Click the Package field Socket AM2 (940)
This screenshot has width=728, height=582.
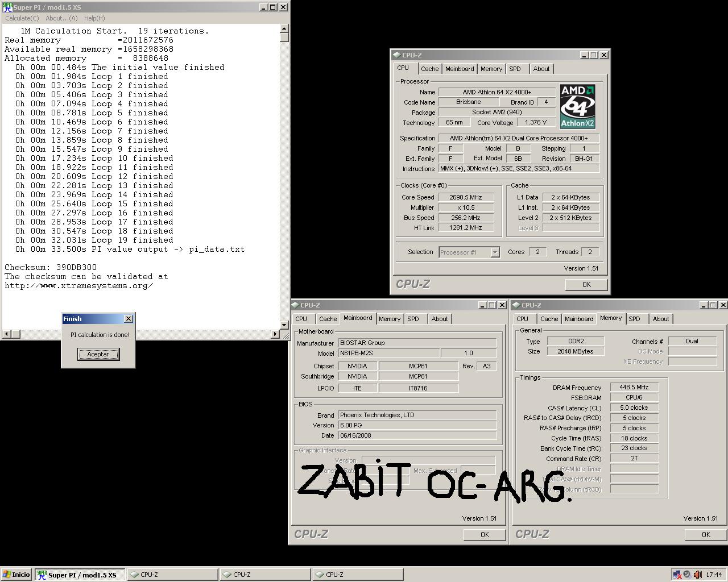[497, 113]
